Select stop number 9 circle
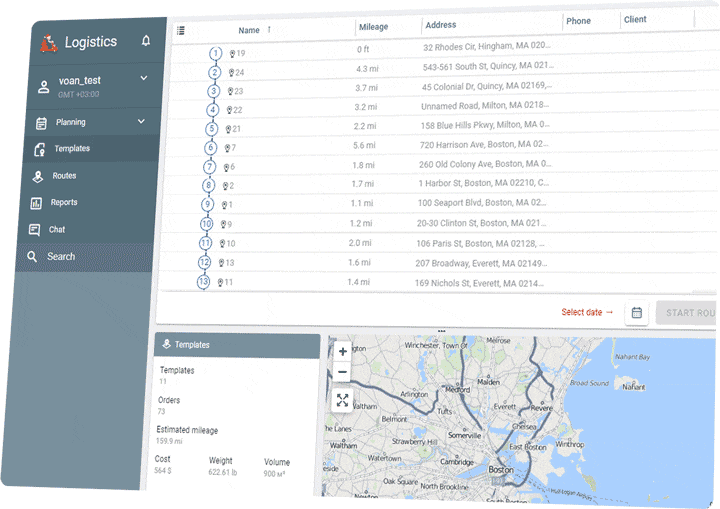Screen dimensions: 720x509 208,204
